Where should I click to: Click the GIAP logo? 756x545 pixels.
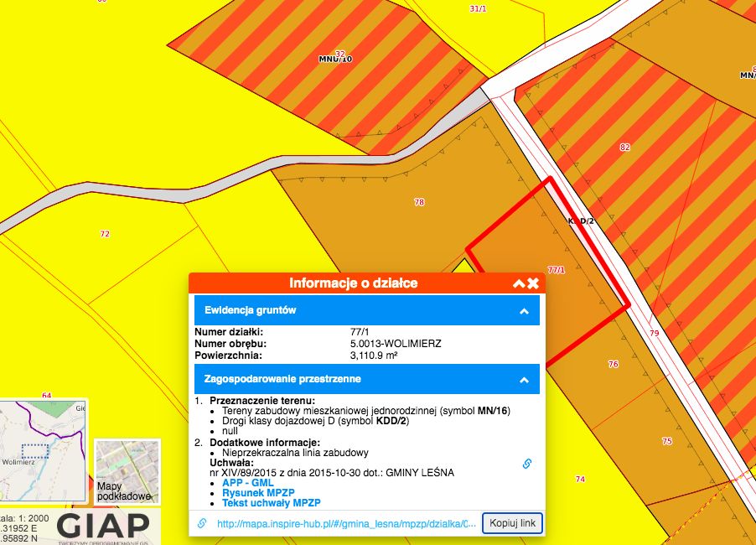(x=103, y=527)
